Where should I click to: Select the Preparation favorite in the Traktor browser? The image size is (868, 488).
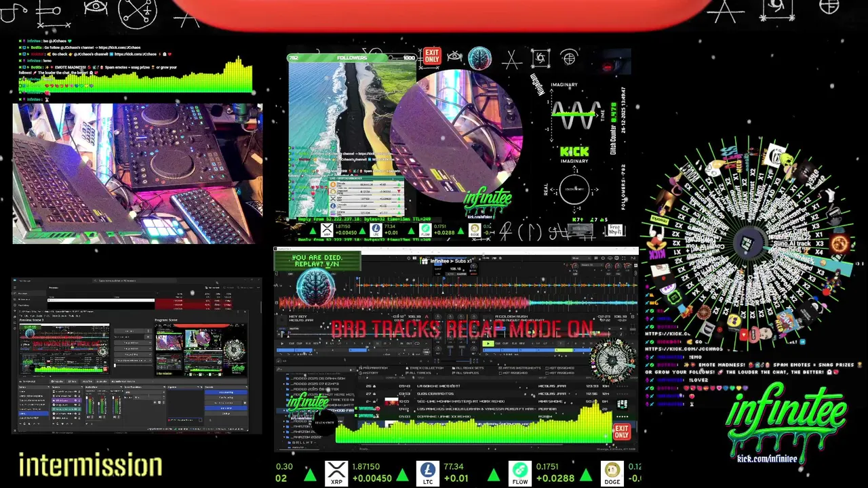click(374, 368)
